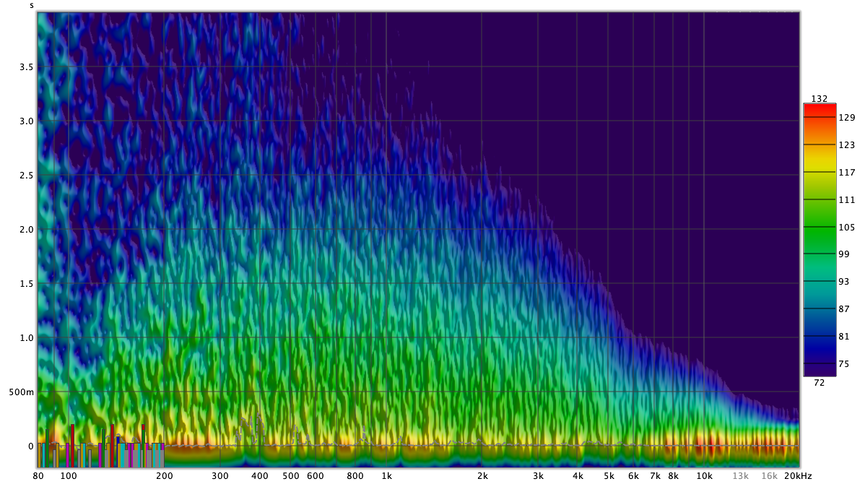
Task: Click the grayed 13k frequency axis label
Action: tap(740, 476)
